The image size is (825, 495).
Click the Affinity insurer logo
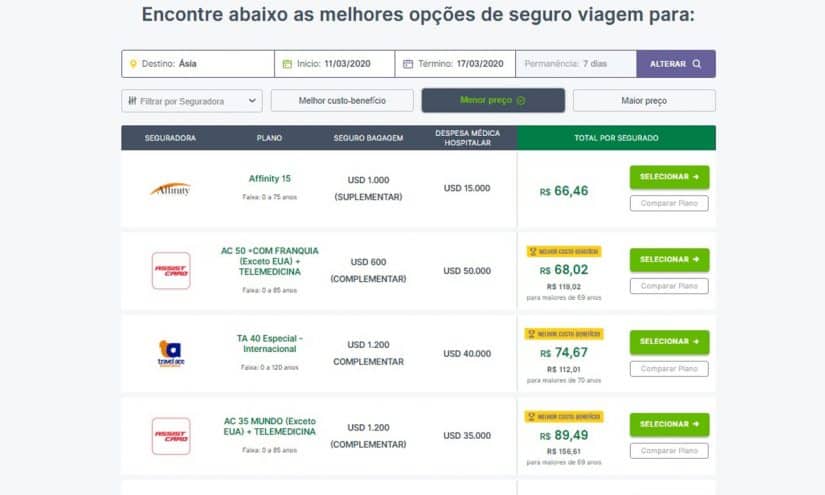(x=170, y=189)
